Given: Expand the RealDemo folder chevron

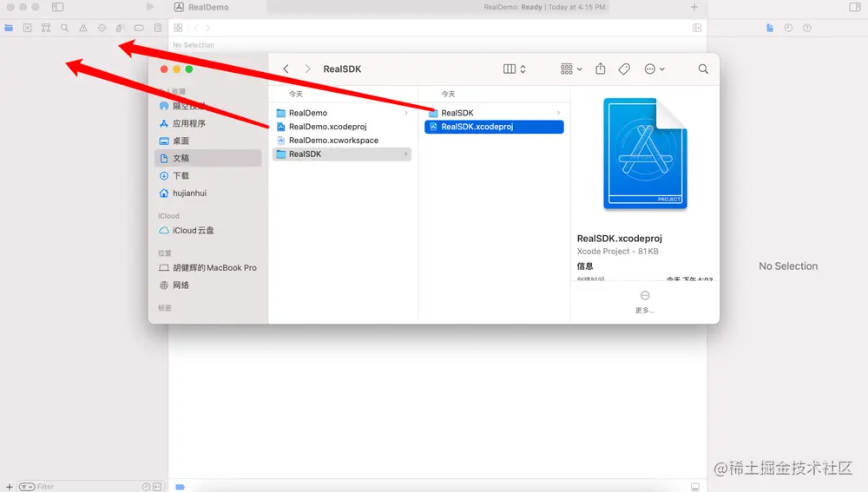Looking at the screenshot, I should click(406, 113).
